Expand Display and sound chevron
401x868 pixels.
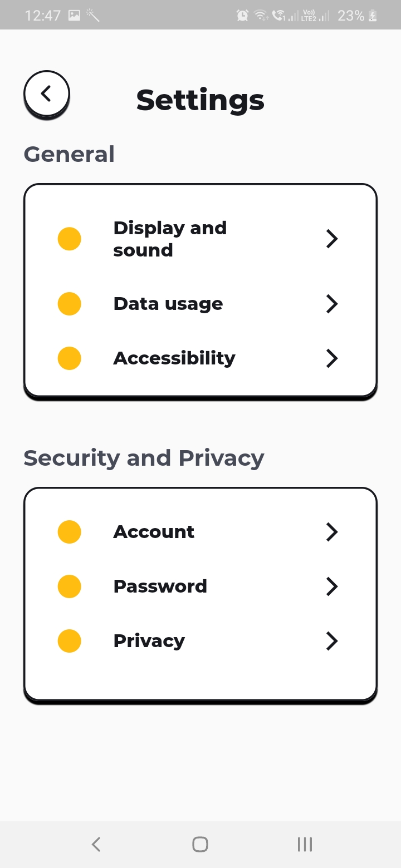click(332, 239)
